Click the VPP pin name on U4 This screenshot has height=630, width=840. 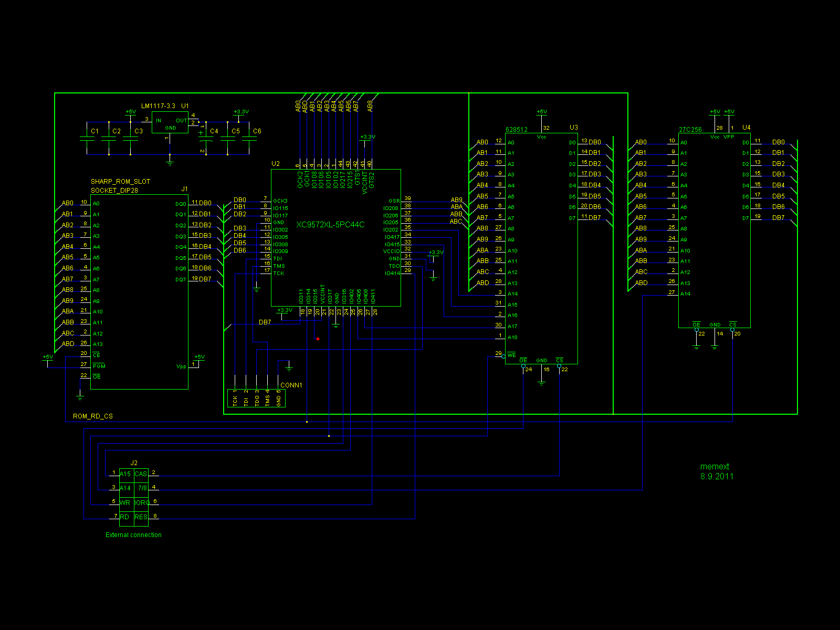coord(729,137)
